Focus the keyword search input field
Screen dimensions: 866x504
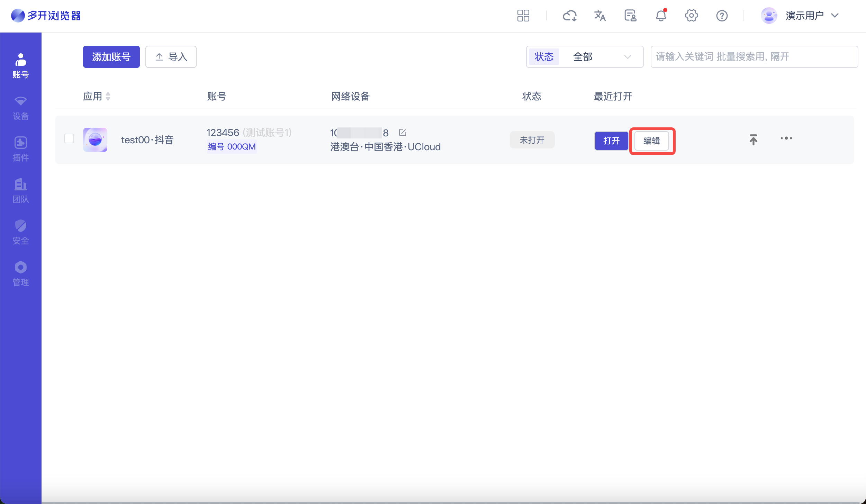click(x=754, y=57)
